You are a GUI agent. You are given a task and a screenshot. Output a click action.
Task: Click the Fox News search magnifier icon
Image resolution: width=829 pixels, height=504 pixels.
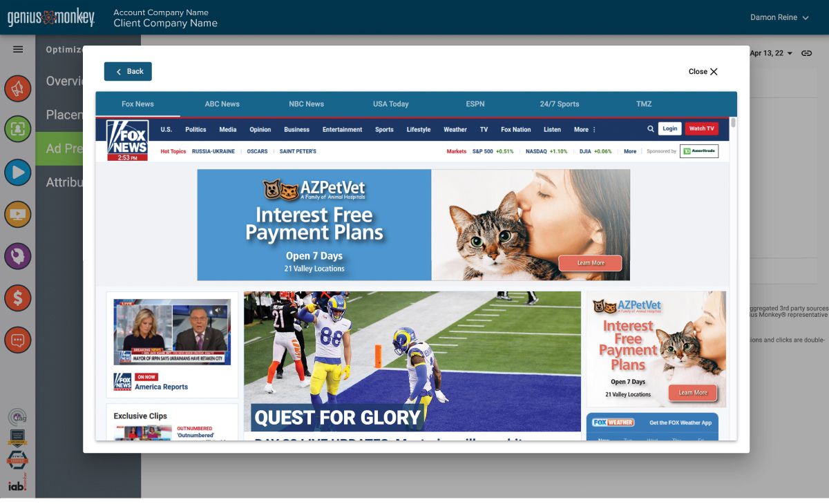click(x=651, y=128)
